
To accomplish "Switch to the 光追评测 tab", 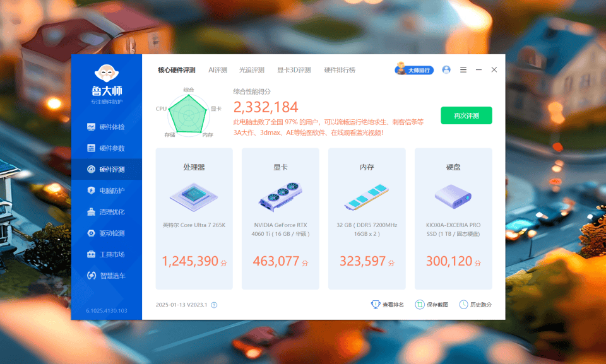I will tap(252, 70).
